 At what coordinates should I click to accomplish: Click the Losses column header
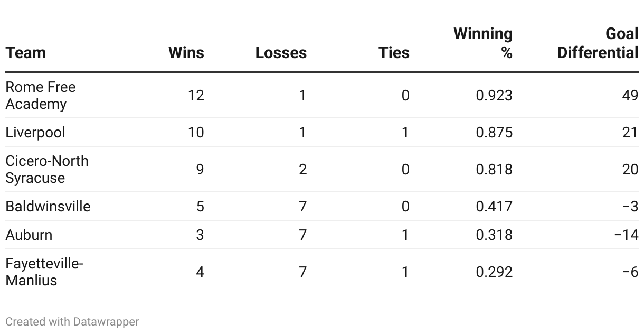[281, 53]
